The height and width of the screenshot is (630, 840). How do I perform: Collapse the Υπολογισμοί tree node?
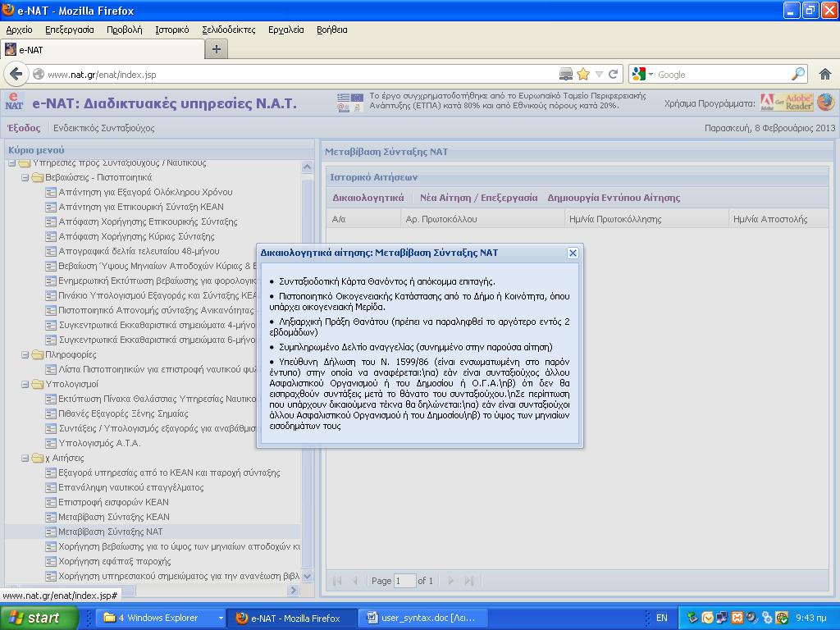coord(25,384)
